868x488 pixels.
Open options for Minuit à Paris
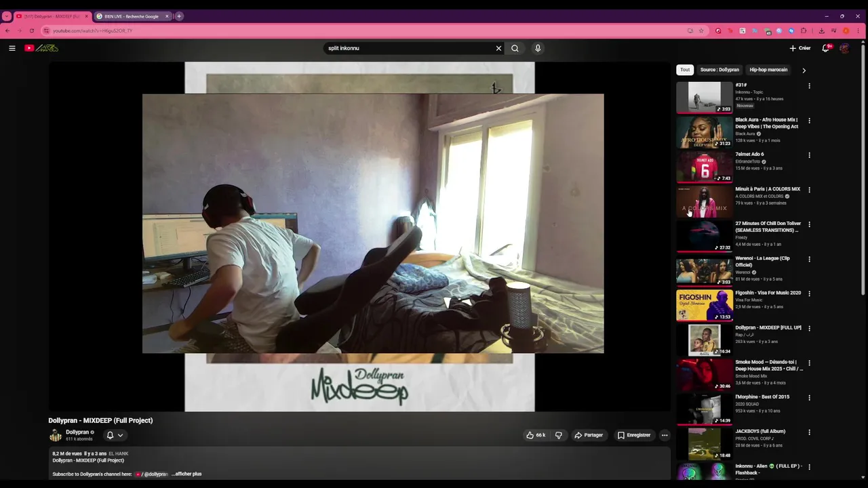809,190
